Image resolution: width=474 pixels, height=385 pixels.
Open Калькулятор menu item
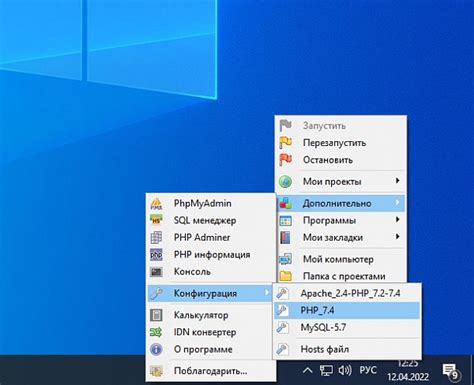point(211,315)
